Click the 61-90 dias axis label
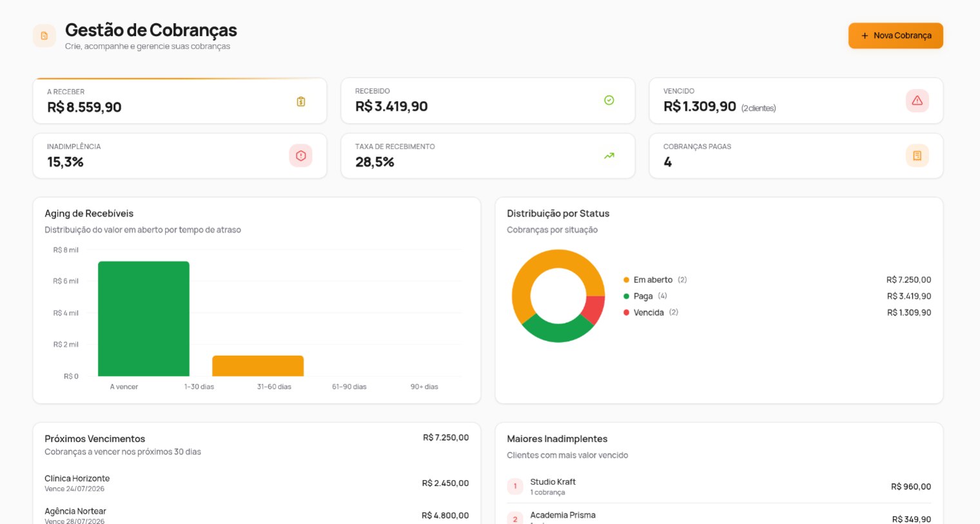980x524 pixels. click(x=349, y=387)
